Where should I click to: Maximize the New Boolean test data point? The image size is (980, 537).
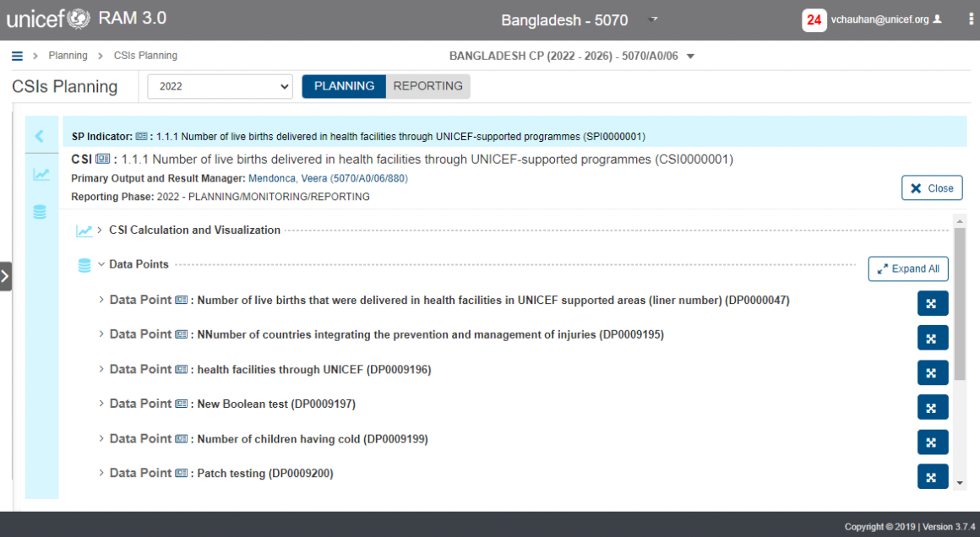click(932, 407)
